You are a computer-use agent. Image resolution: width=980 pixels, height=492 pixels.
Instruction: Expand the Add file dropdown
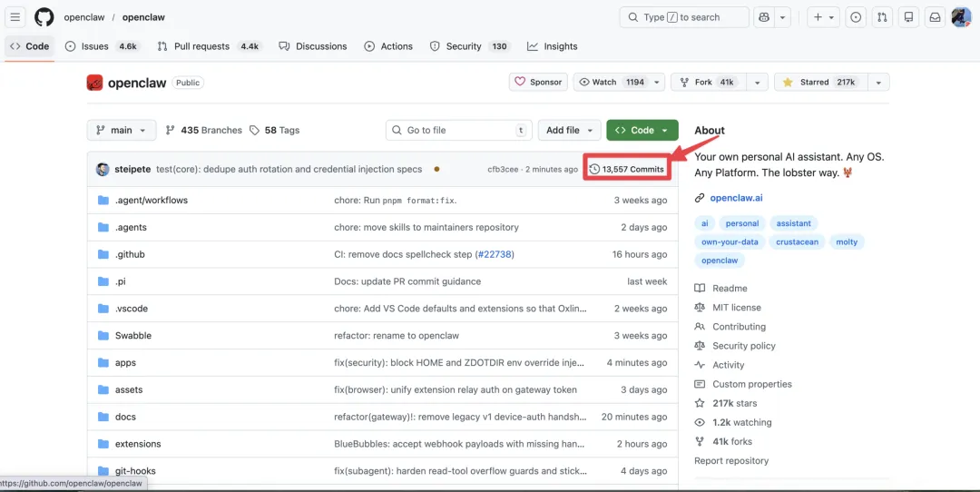569,130
